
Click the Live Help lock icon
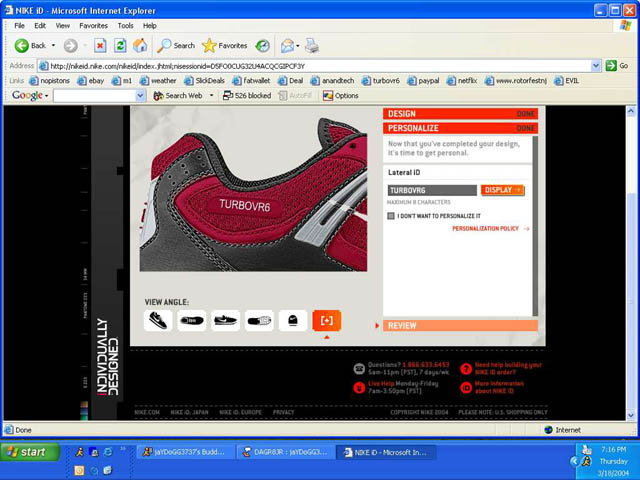359,386
